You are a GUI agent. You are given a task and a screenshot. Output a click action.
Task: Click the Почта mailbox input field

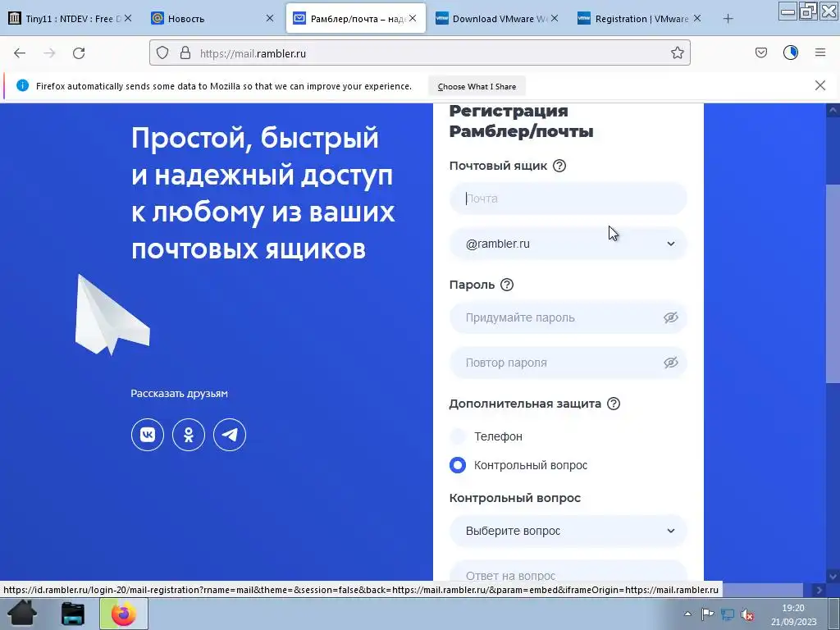(x=568, y=199)
